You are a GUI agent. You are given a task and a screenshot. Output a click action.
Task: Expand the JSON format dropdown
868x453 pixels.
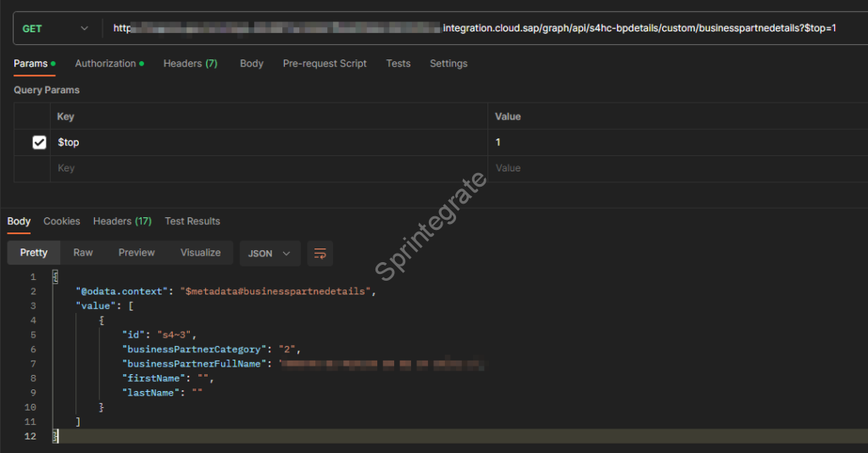(x=270, y=254)
